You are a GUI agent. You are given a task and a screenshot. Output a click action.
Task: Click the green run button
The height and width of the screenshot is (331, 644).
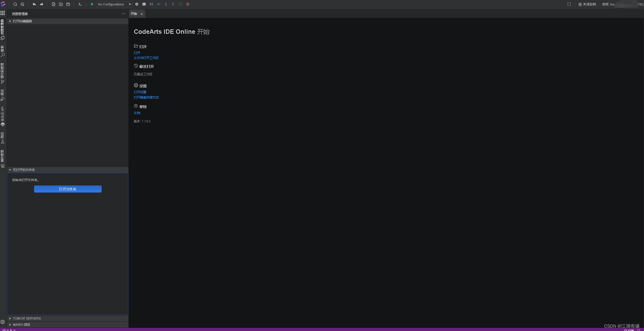(92, 4)
